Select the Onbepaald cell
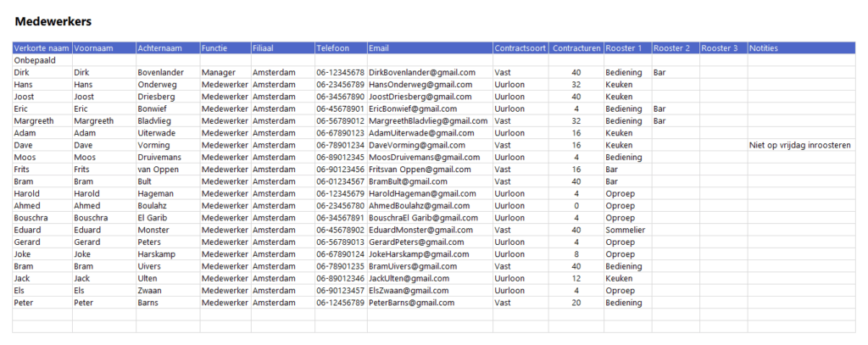The height and width of the screenshot is (345, 868). pyautogui.click(x=35, y=61)
